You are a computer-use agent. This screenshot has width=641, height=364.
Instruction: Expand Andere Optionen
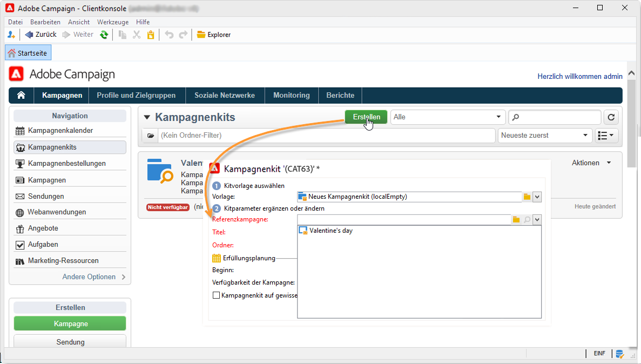click(x=93, y=277)
